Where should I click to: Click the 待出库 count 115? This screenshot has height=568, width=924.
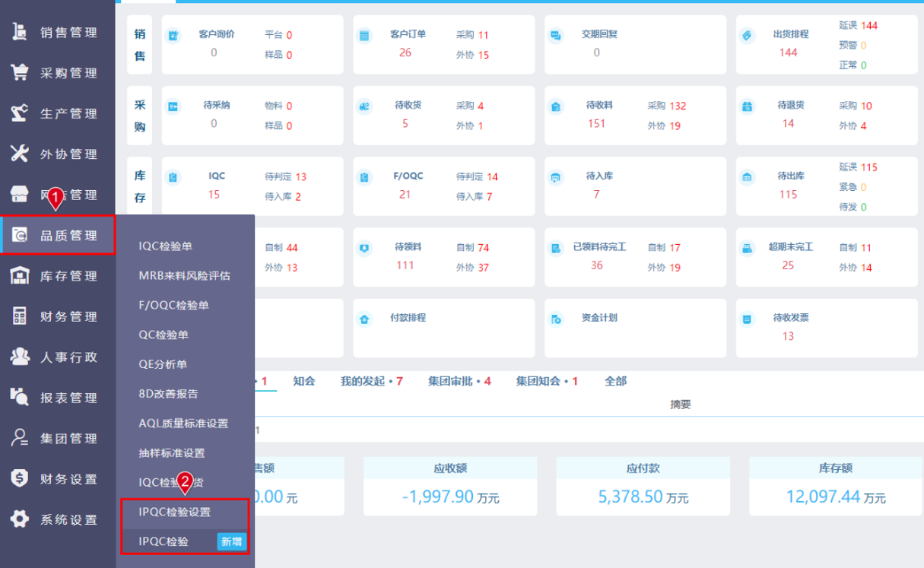coord(789,195)
